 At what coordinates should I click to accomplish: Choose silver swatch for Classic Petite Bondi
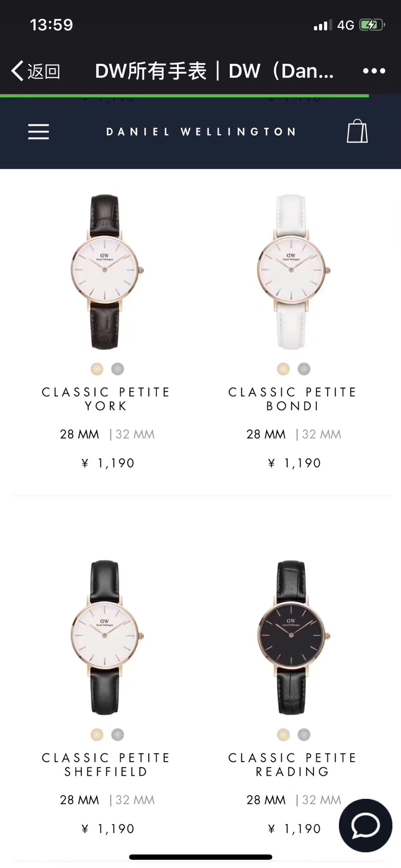pos(304,369)
